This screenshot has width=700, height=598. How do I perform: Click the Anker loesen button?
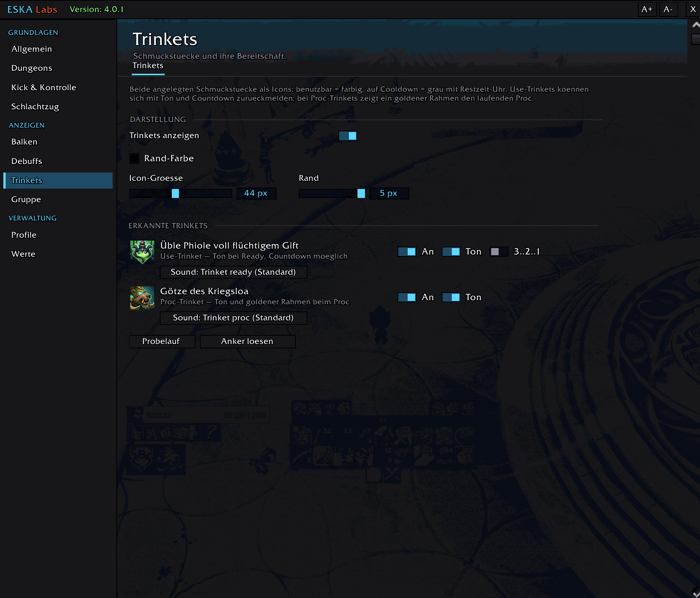(247, 341)
